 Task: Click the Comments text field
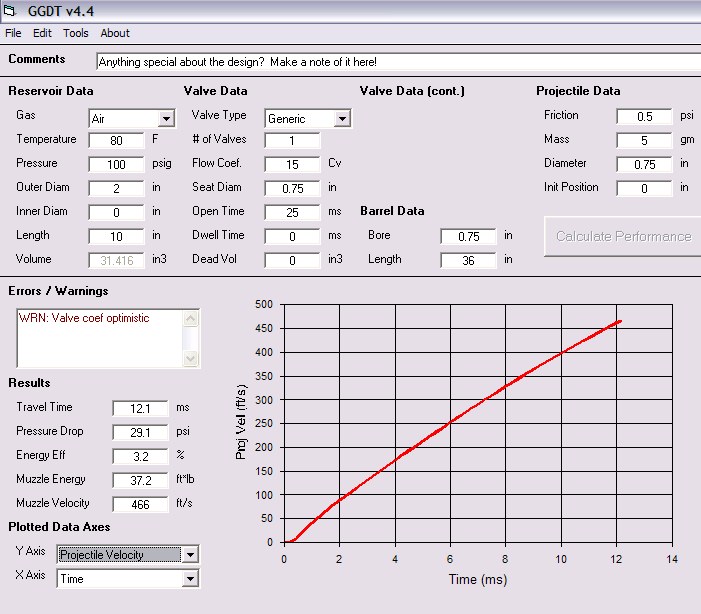pos(398,62)
